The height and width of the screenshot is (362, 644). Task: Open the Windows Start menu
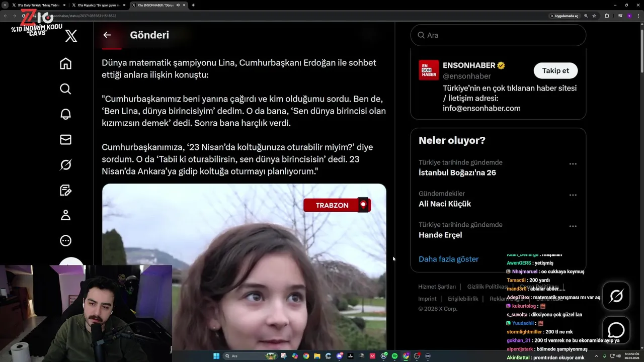216,356
